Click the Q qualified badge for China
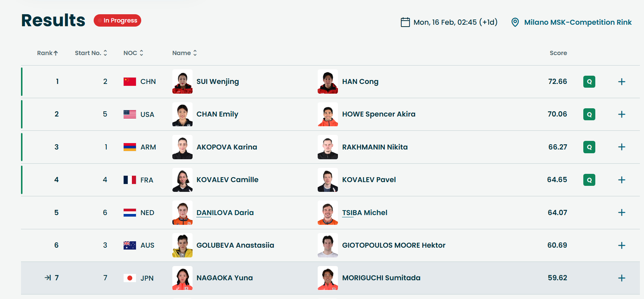The height and width of the screenshot is (299, 644). 589,82
